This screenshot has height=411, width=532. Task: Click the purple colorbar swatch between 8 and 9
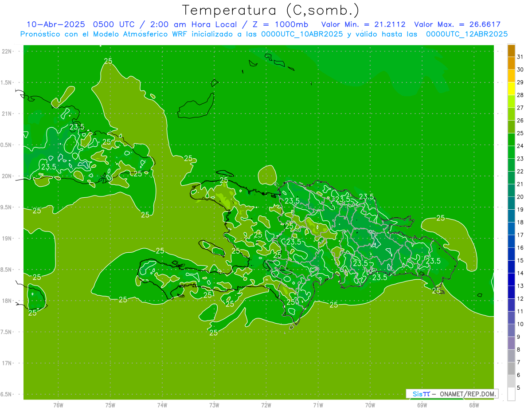coord(511,343)
